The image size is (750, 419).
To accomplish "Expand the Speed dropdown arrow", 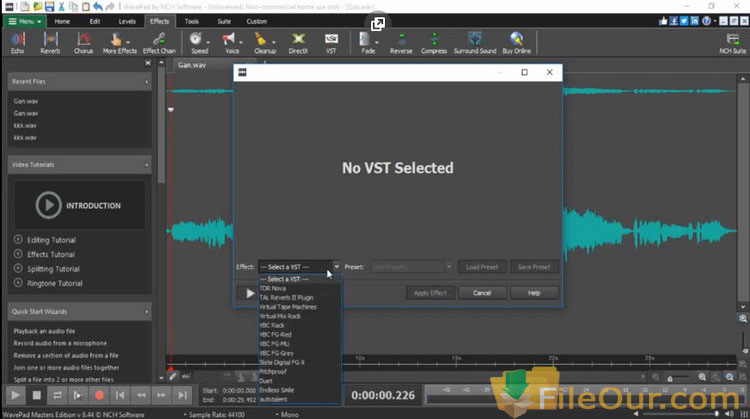I will pyautogui.click(x=208, y=43).
